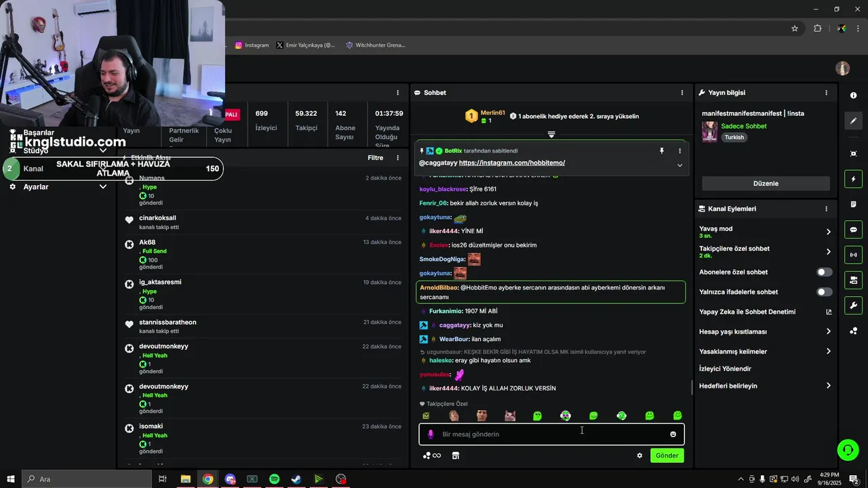Open the notification center icon
Viewport: 868px width, 488px height.
(854, 479)
